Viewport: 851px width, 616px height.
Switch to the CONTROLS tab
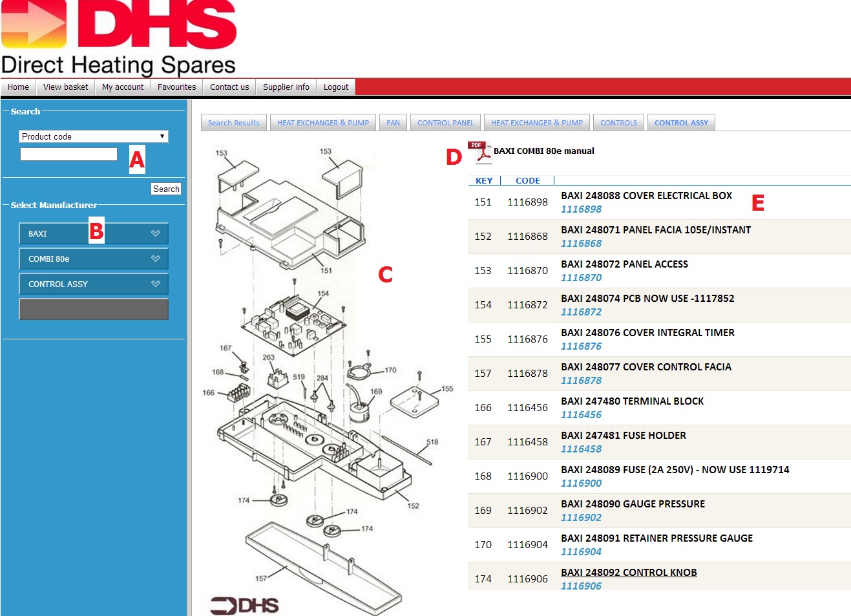[619, 123]
